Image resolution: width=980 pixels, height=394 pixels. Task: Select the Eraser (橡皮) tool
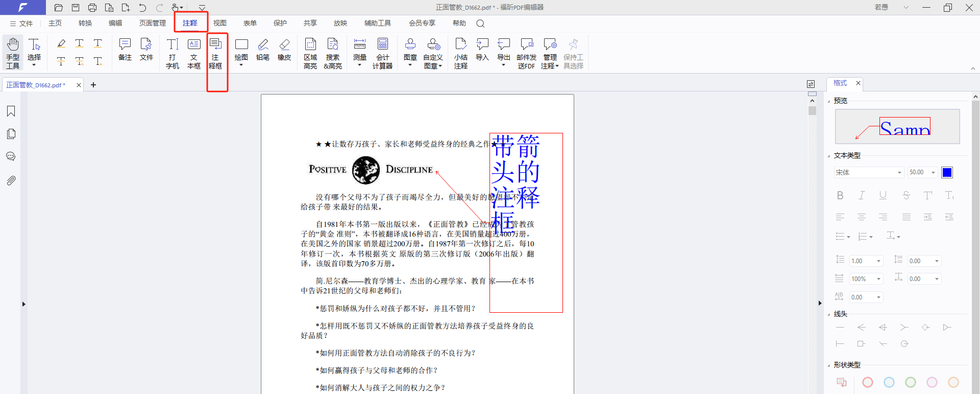click(284, 50)
